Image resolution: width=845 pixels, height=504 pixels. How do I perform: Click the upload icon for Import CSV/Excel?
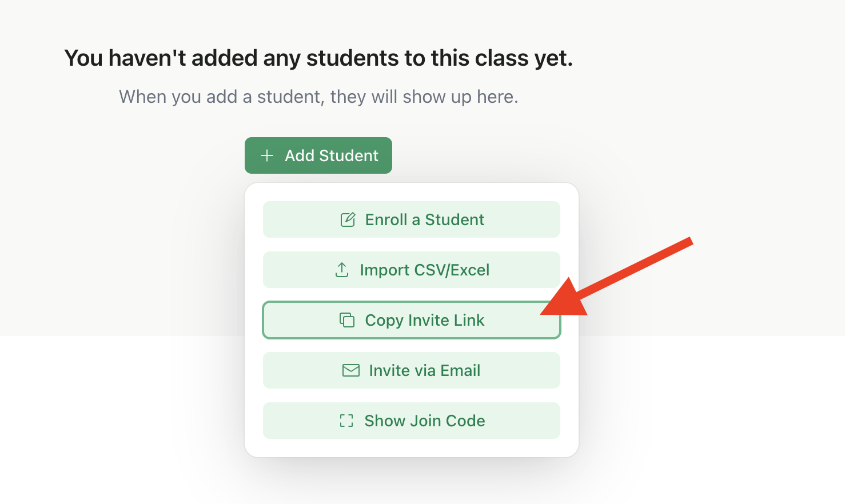click(x=342, y=270)
